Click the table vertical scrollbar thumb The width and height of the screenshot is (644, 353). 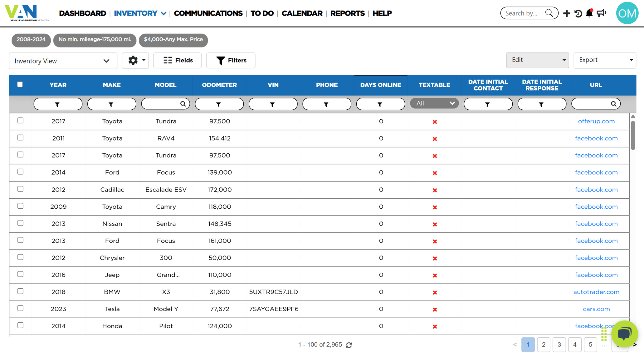pyautogui.click(x=633, y=135)
